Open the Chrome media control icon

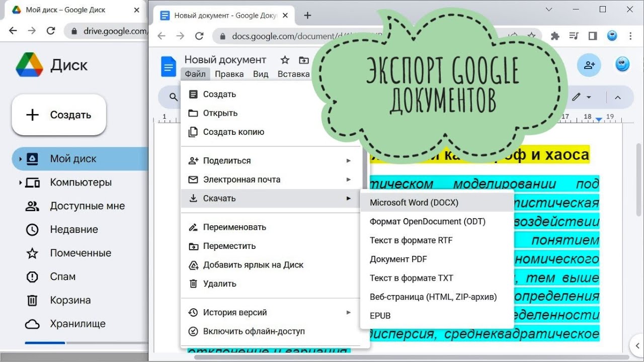point(574,36)
